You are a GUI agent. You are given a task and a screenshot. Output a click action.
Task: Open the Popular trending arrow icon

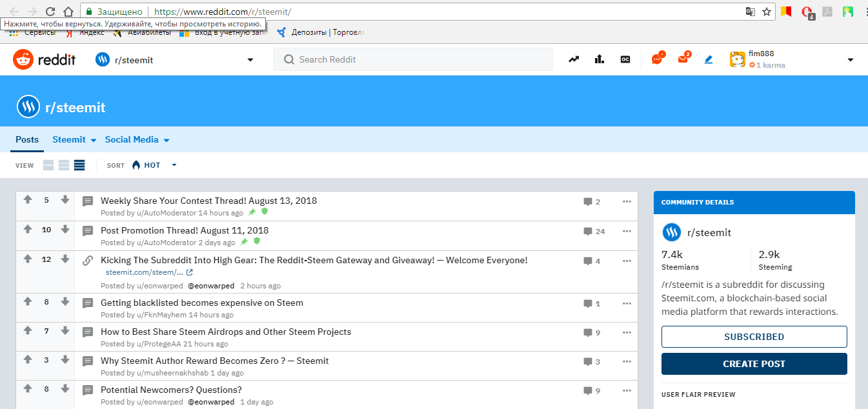(x=574, y=59)
